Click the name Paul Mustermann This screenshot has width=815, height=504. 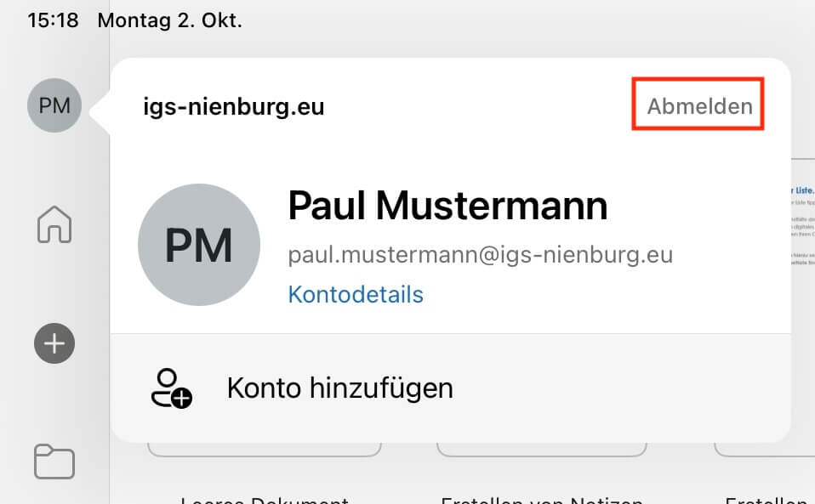point(447,205)
